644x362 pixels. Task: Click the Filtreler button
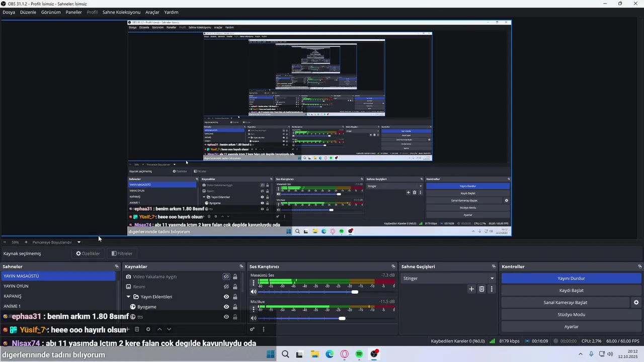coord(122,253)
